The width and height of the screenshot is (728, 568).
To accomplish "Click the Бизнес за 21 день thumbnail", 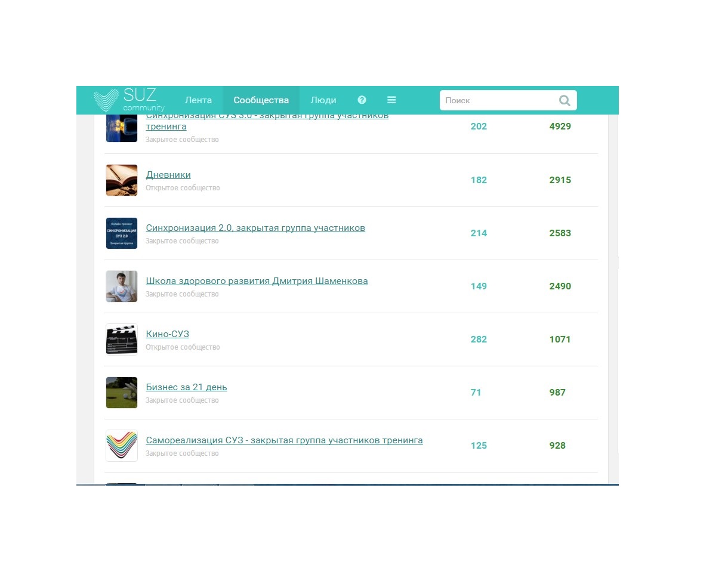I will [x=122, y=393].
